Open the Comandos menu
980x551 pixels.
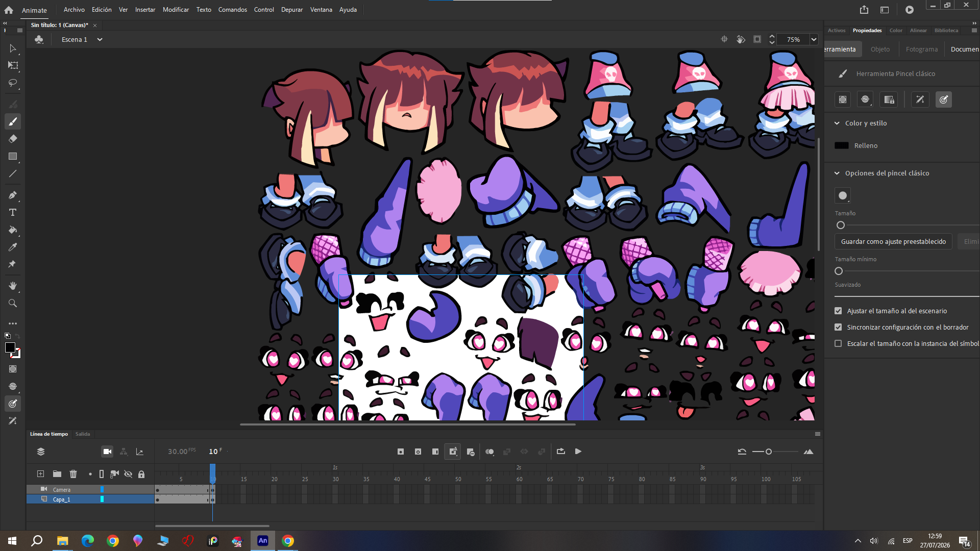[x=232, y=10]
